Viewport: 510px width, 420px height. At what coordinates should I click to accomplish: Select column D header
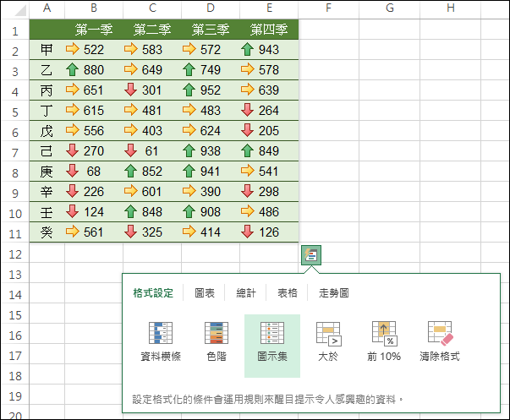point(211,8)
